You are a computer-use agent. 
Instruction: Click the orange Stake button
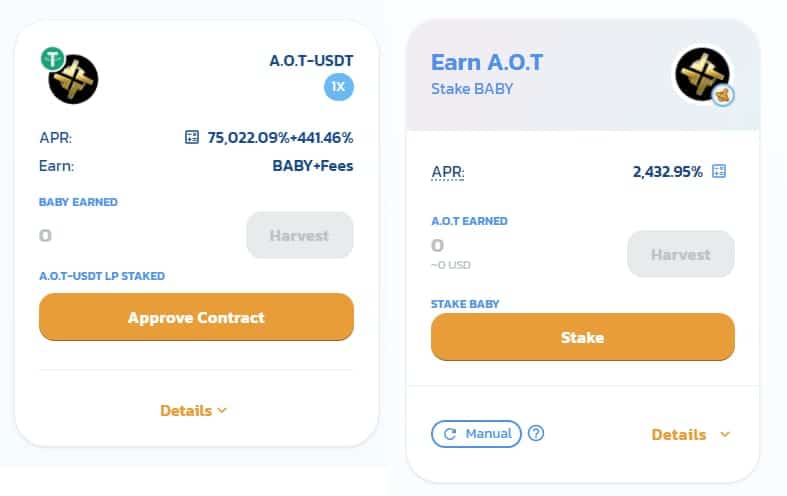tap(583, 337)
